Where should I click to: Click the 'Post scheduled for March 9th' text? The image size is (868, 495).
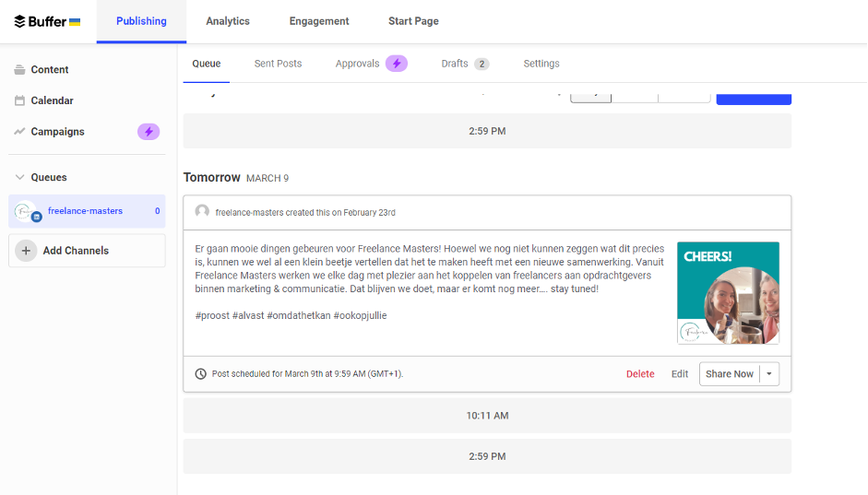[307, 374]
